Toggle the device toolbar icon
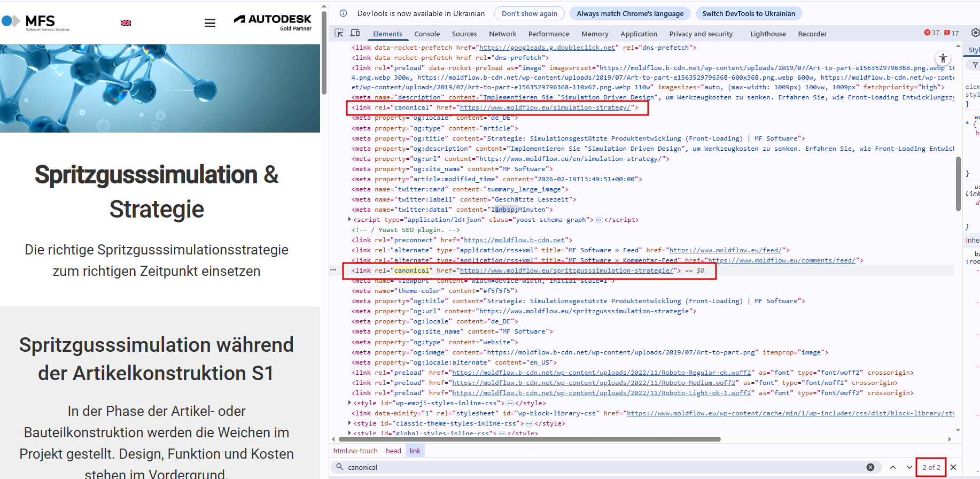 click(355, 33)
